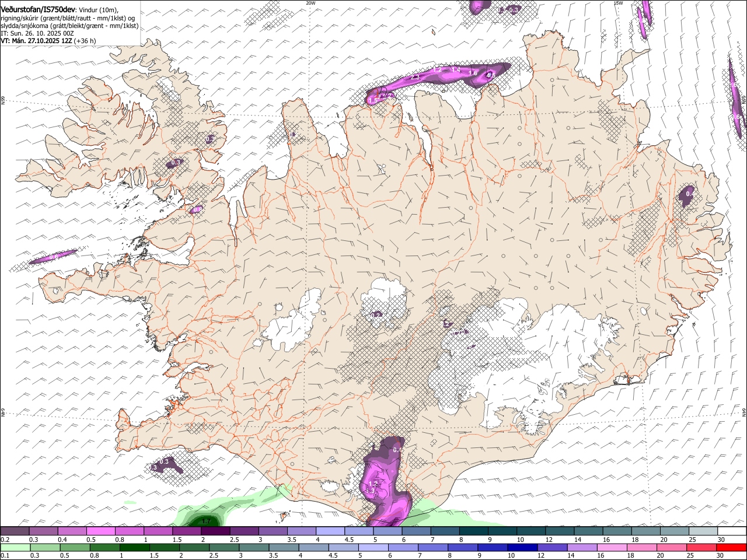Viewport: 747px width, 560px height.
Task: Click the '0.8' label under the snow legend
Action: pyautogui.click(x=120, y=540)
